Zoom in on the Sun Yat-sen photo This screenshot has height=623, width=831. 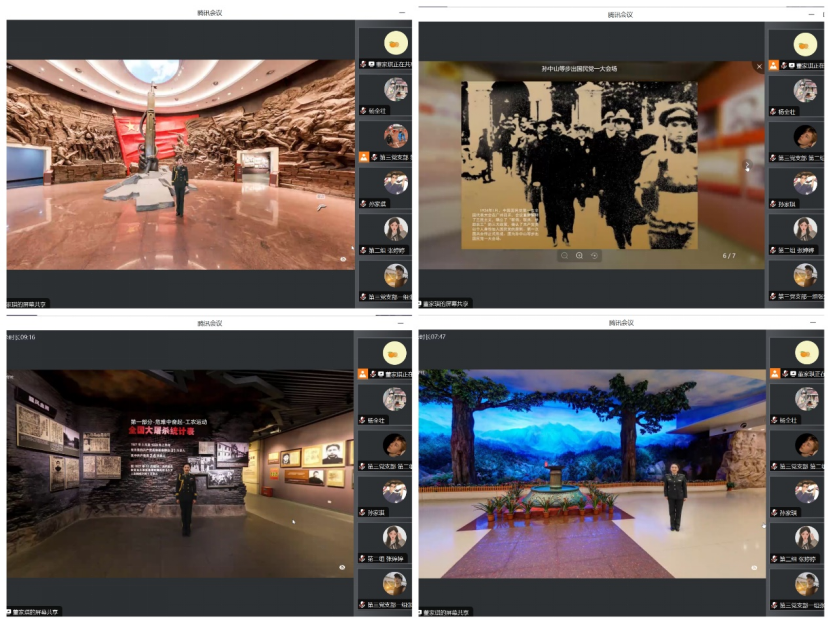(x=579, y=256)
